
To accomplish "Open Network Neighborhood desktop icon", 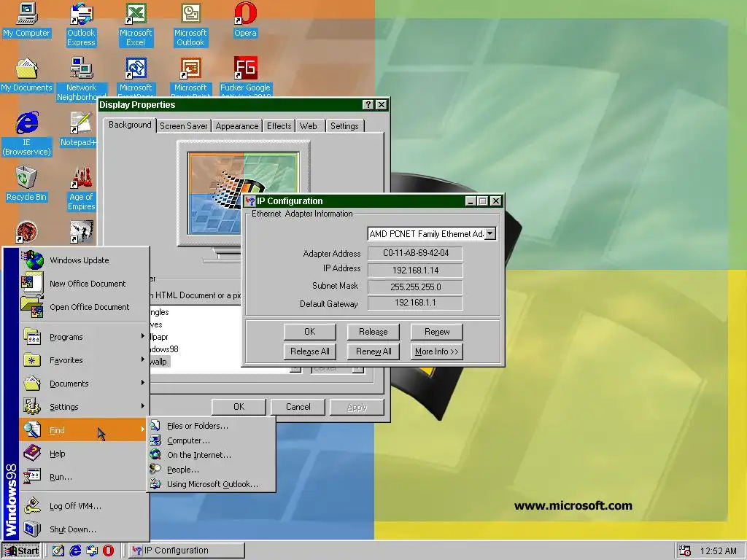I will click(81, 79).
